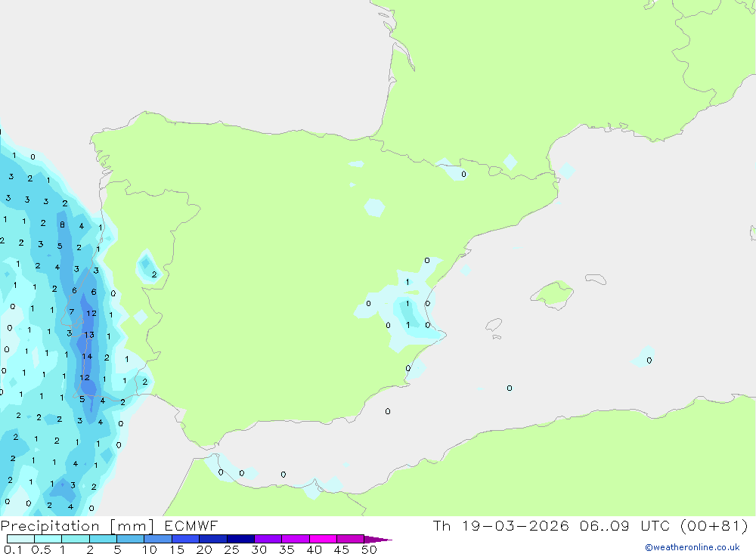
Task: Click the "14" precipitation value on map
Action: pyautogui.click(x=87, y=356)
